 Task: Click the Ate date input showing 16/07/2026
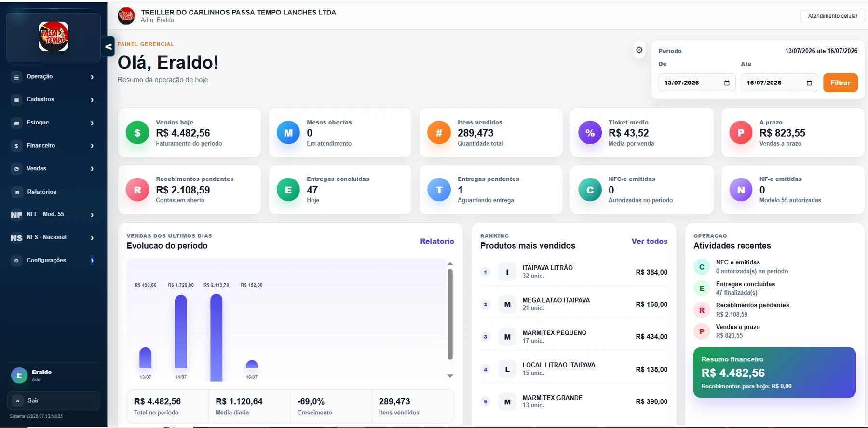point(779,83)
